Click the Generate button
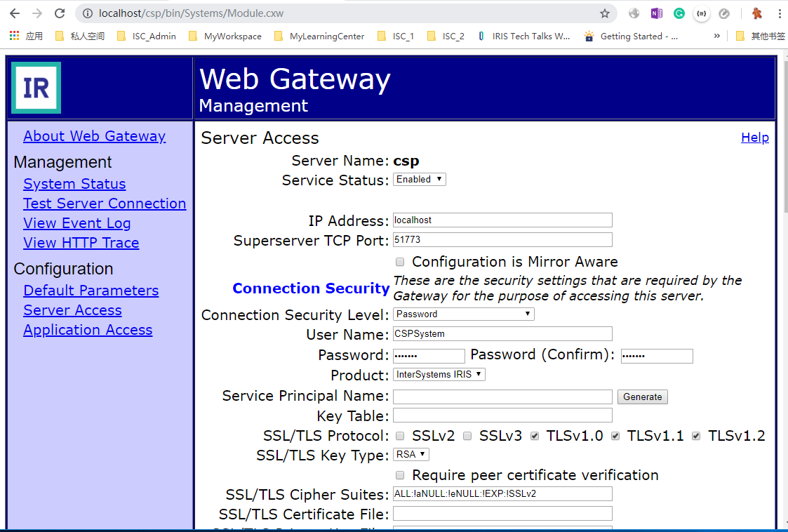Viewport: 788px width, 532px height. [642, 397]
